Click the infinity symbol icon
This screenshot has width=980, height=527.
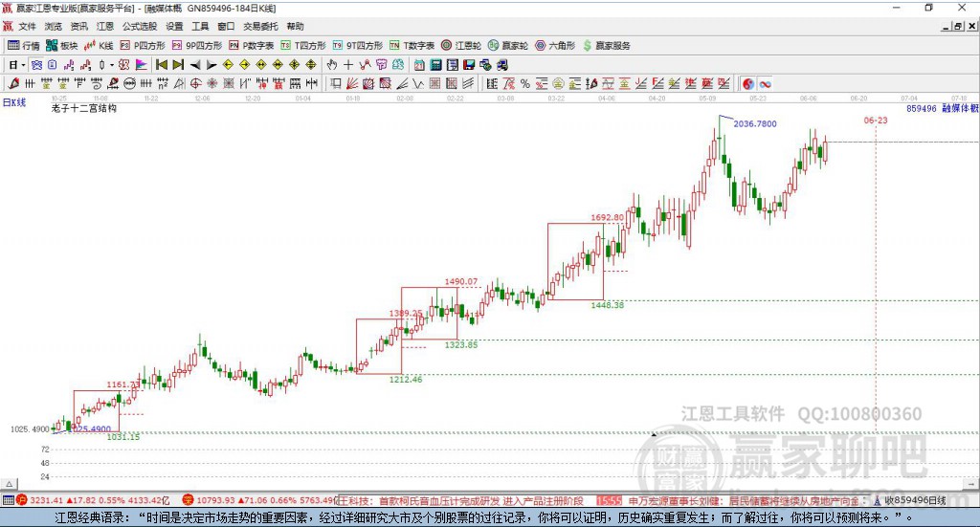point(765,83)
